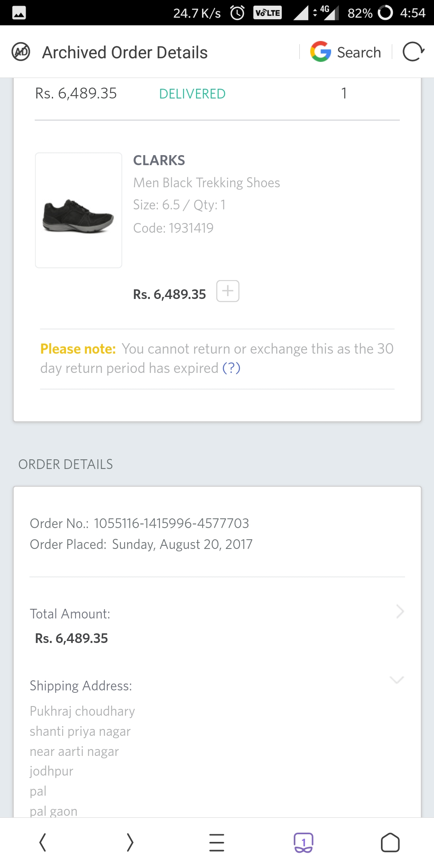Open Google Search from the top bar
Viewport: 434px width, 868px height.
pyautogui.click(x=321, y=52)
